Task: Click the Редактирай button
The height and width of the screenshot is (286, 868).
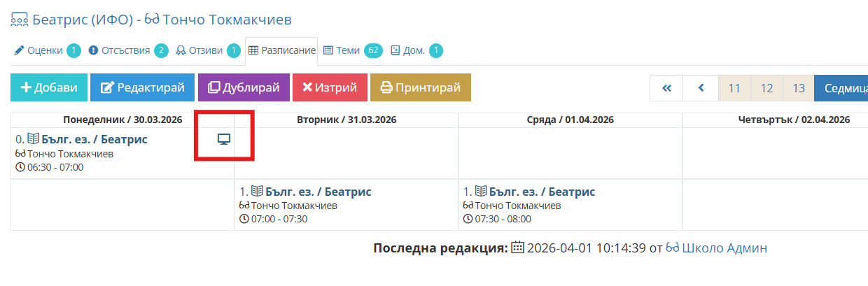Action: [x=142, y=87]
